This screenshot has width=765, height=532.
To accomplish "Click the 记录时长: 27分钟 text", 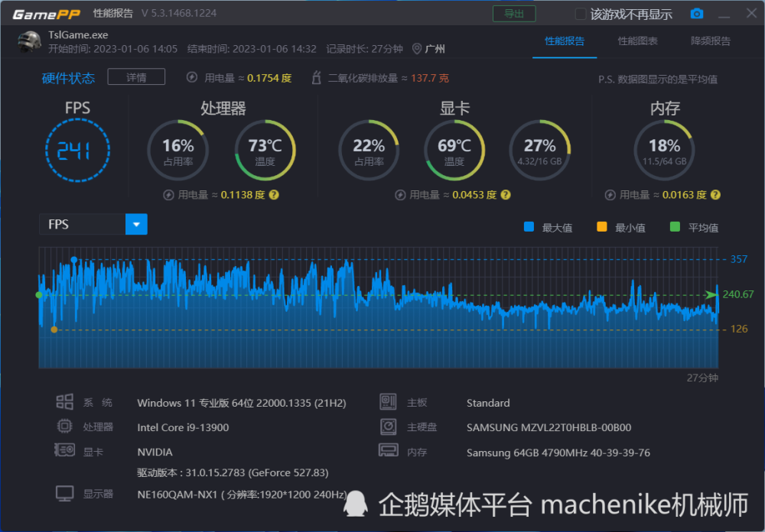I will [x=364, y=49].
